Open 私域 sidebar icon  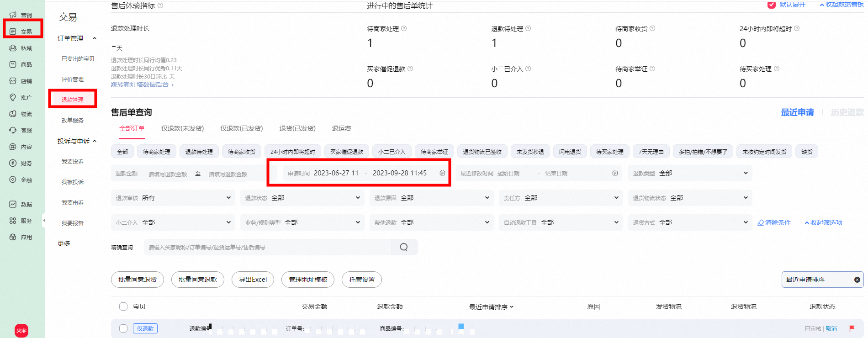click(x=13, y=48)
